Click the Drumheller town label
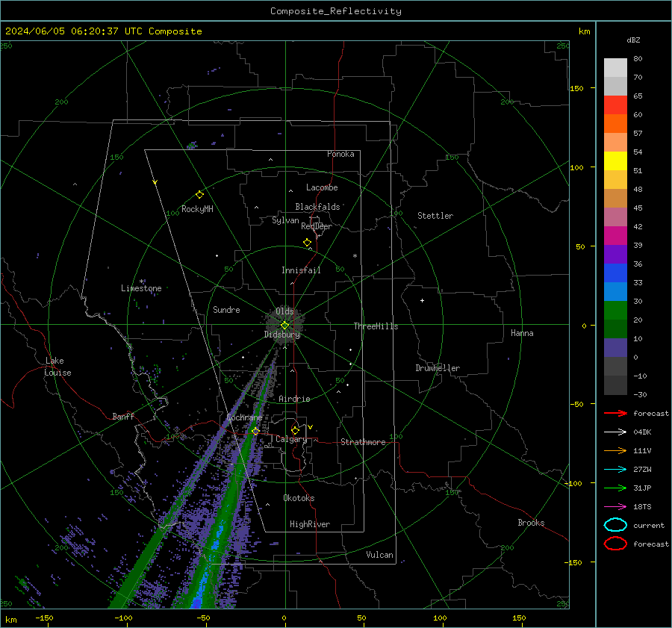The width and height of the screenshot is (672, 628). [438, 368]
